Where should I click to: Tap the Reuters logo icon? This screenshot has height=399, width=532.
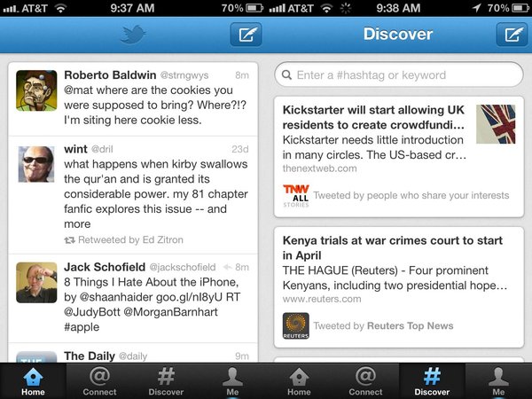tap(296, 325)
